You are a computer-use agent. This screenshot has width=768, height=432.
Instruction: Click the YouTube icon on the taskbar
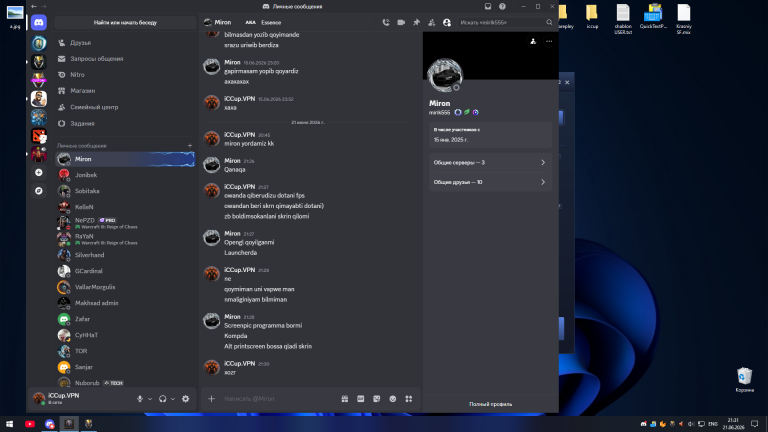pyautogui.click(x=30, y=424)
